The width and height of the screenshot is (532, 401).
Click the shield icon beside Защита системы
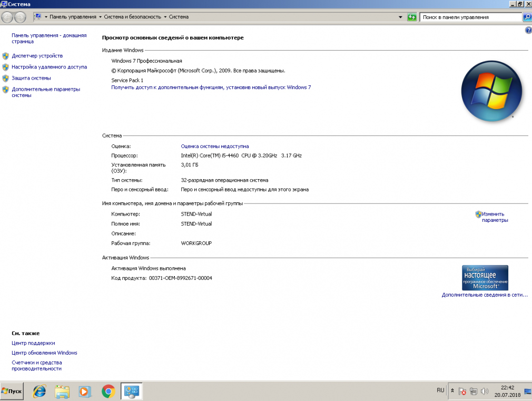click(5, 79)
